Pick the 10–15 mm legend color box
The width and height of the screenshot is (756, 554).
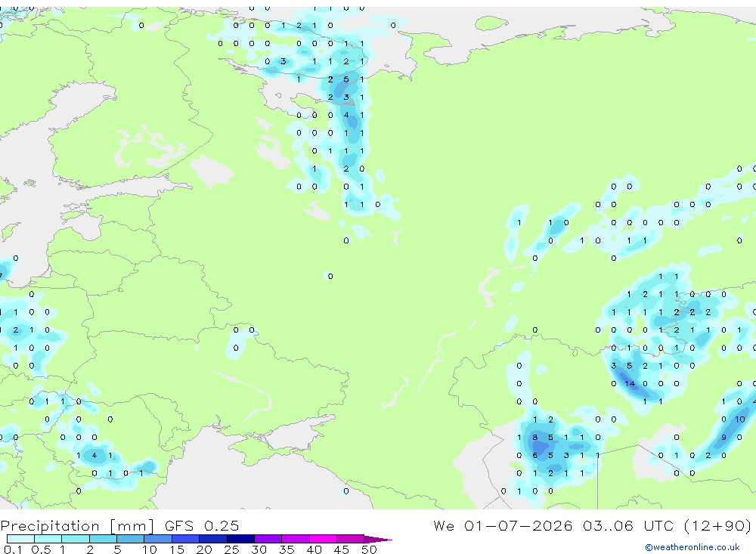click(158, 539)
